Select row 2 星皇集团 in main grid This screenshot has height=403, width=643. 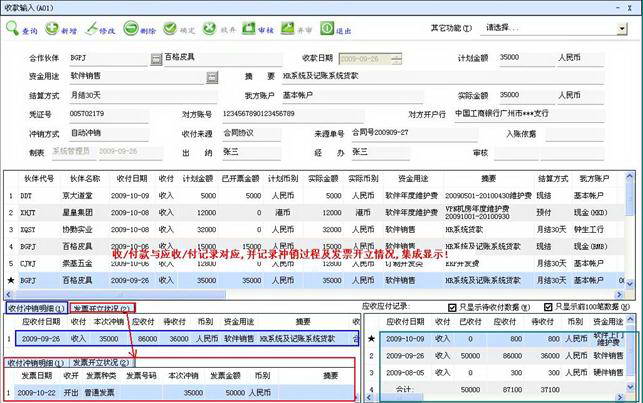coord(314,213)
